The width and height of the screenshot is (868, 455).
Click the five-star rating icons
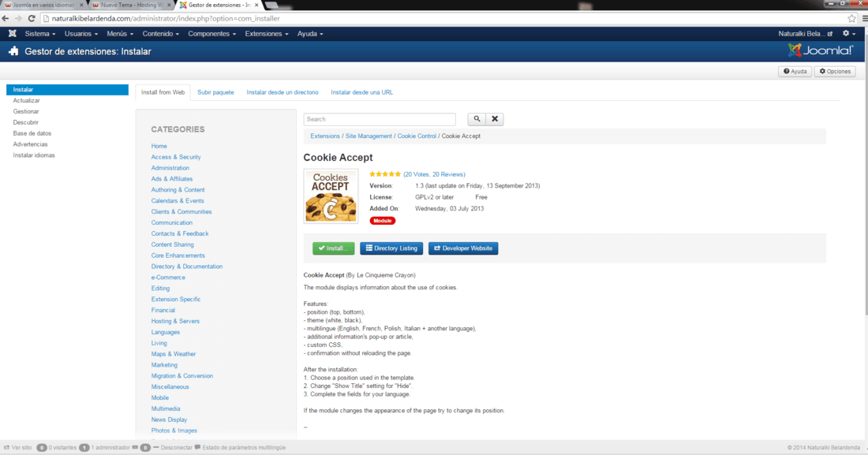(x=385, y=174)
